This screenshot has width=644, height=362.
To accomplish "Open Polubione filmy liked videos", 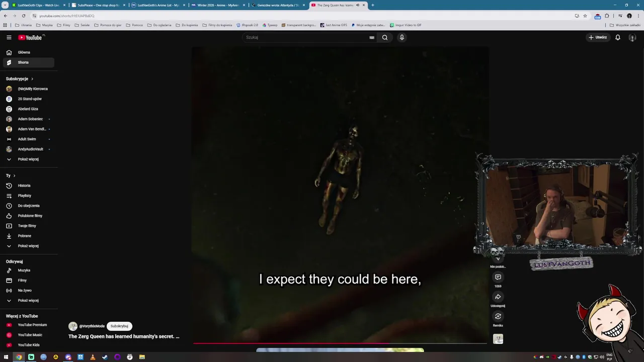I will tap(30, 216).
